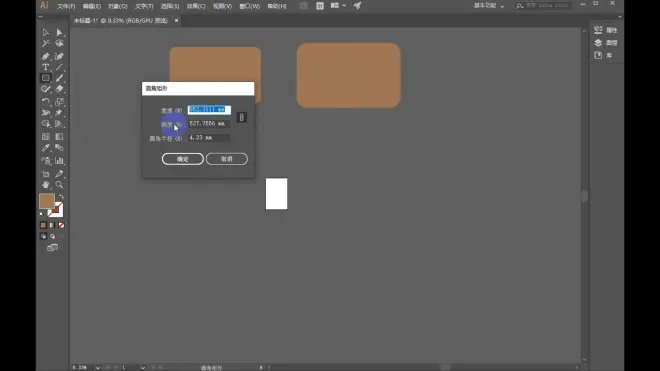Activate the Zoom tool
Viewport: 660px width, 371px height.
point(59,184)
